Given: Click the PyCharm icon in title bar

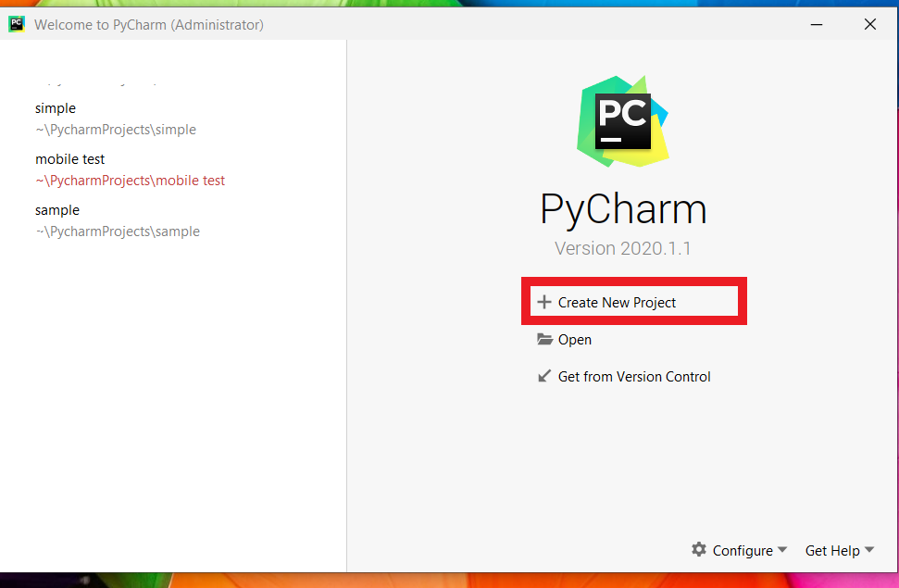Looking at the screenshot, I should [x=17, y=25].
